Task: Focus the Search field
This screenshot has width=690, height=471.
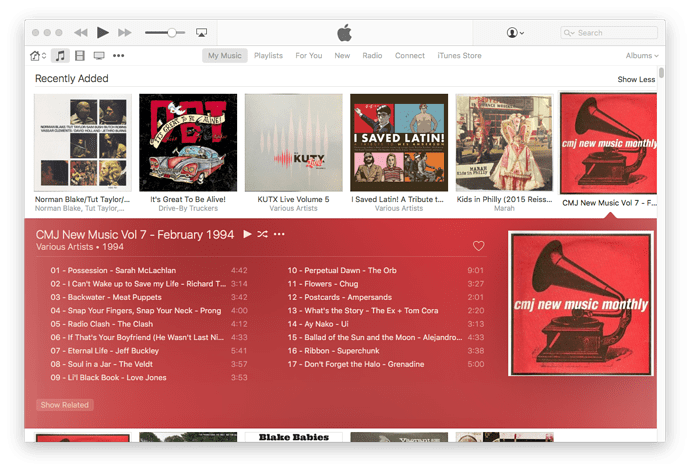Action: [609, 33]
